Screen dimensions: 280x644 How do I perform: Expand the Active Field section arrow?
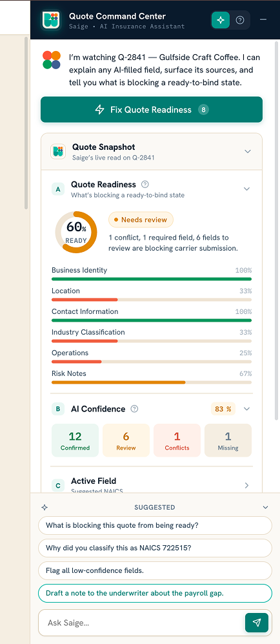click(246, 486)
